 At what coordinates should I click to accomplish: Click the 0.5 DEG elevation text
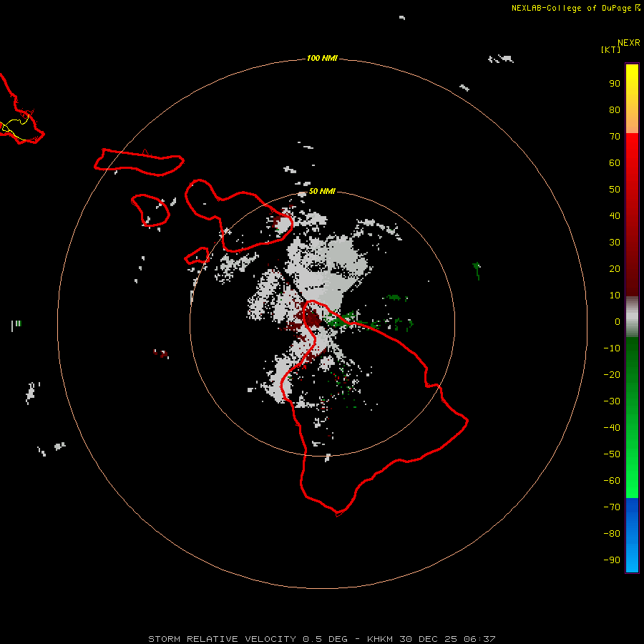326,639
